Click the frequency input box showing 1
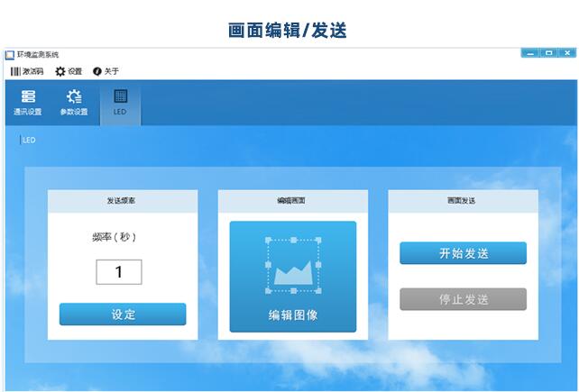 (x=118, y=272)
